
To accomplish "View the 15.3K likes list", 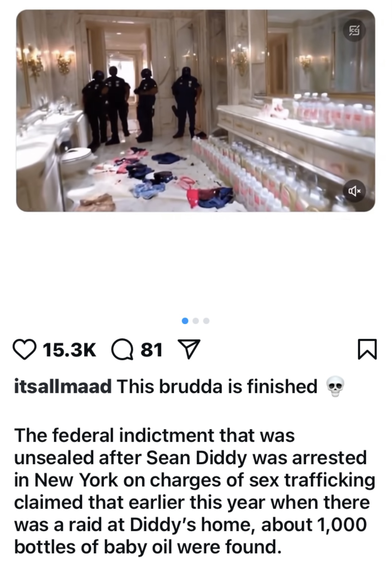I will [x=69, y=350].
